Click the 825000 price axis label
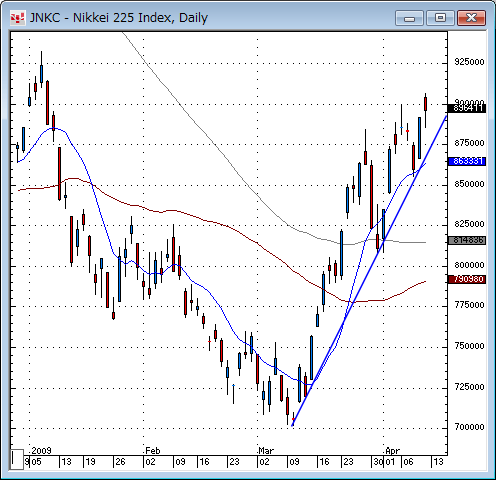The height and width of the screenshot is (480, 496). tap(469, 224)
